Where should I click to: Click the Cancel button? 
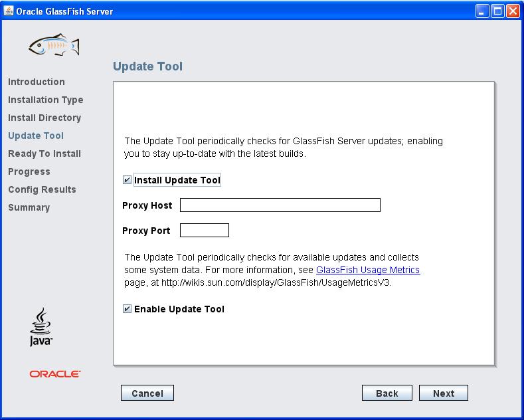coord(147,393)
